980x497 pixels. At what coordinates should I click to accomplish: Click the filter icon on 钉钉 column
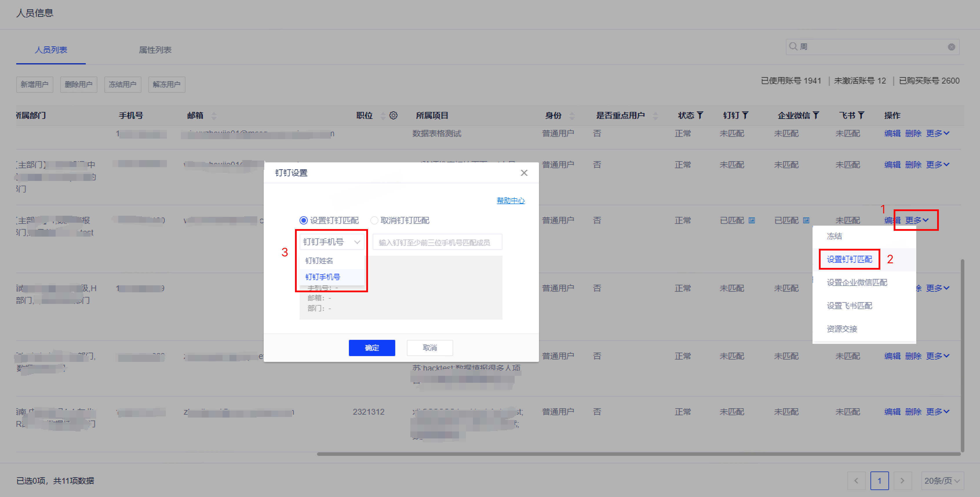click(745, 115)
